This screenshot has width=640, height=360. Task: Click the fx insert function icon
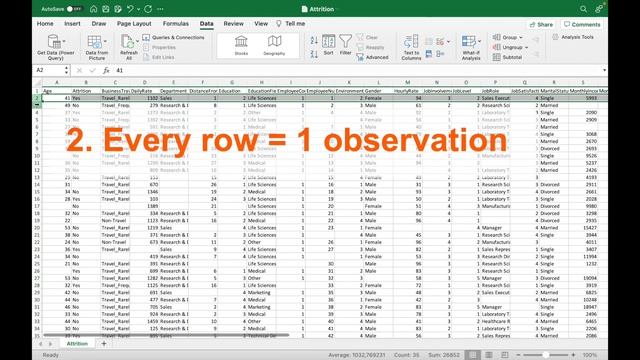pos(106,70)
